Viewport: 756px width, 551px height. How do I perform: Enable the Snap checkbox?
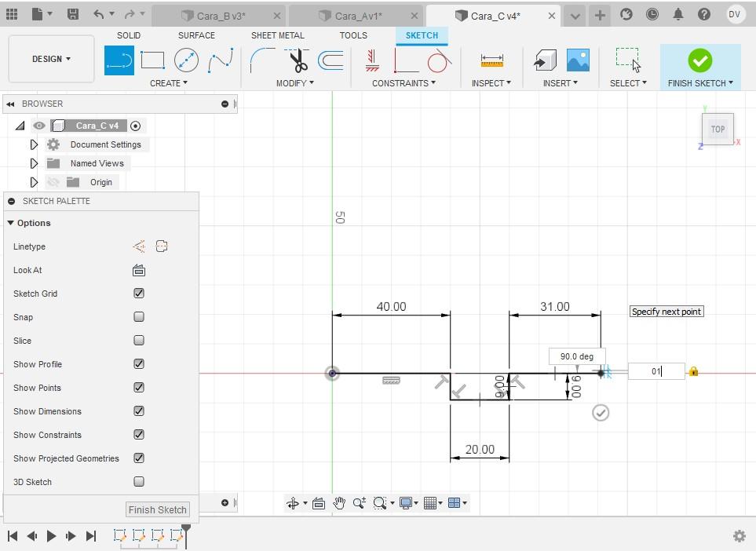click(x=139, y=317)
